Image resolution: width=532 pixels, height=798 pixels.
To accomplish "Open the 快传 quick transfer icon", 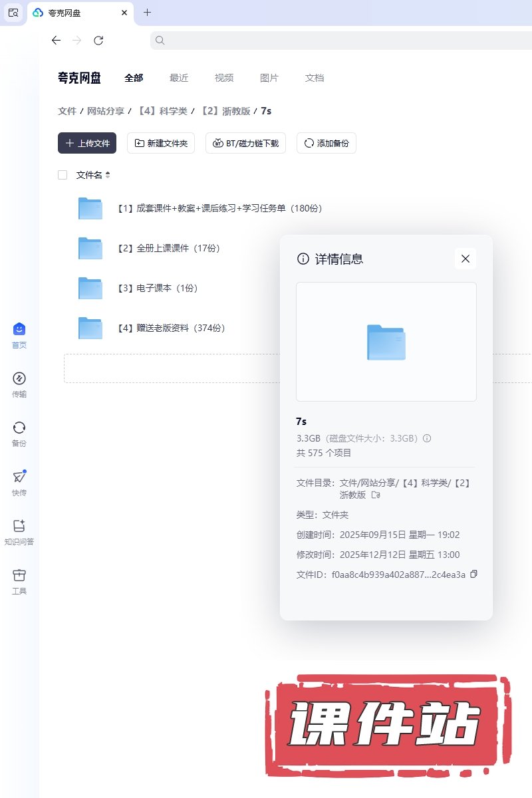I will point(19,477).
